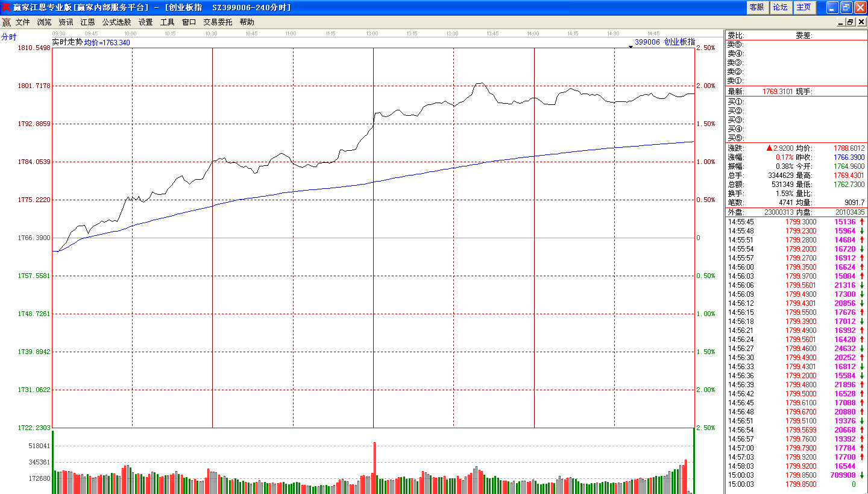Select the 14:58:03 tick row
The height and width of the screenshot is (494, 868).
pyautogui.click(x=796, y=466)
